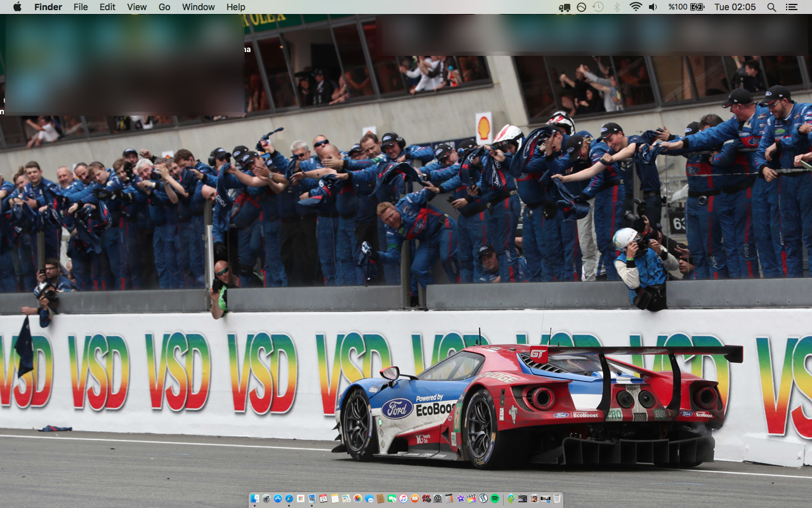Open Spotlight search magnifier
Image resolution: width=812 pixels, height=508 pixels.
[x=771, y=7]
